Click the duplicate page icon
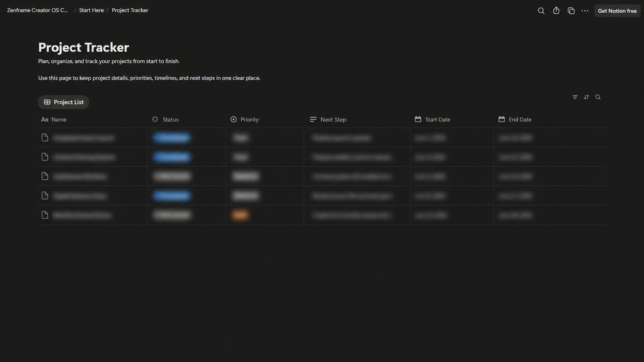The width and height of the screenshot is (644, 362). coord(571,11)
